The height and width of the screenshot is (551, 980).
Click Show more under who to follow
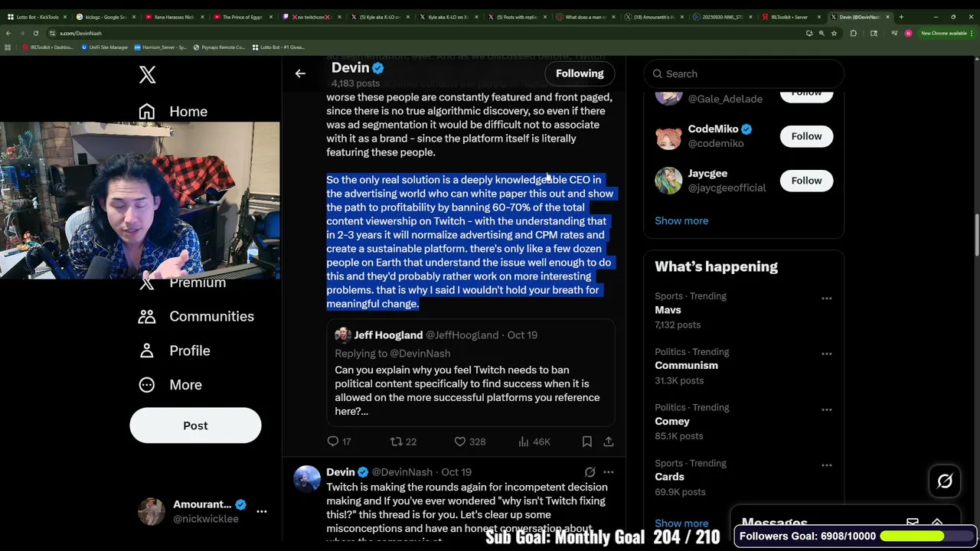point(681,220)
